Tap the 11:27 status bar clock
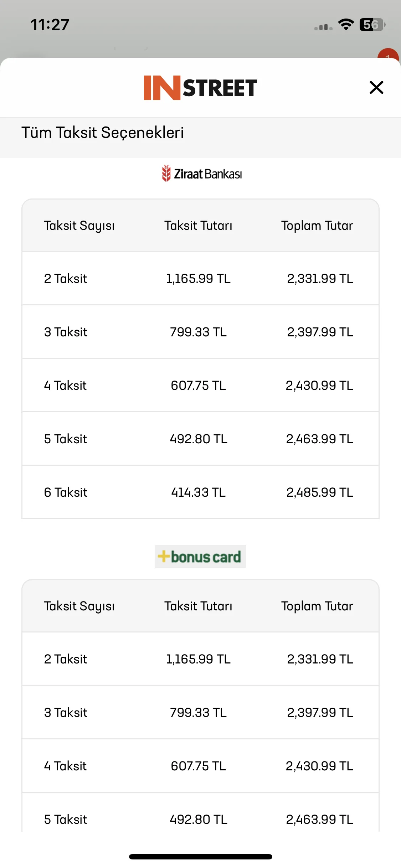This screenshot has width=401, height=868. click(50, 25)
